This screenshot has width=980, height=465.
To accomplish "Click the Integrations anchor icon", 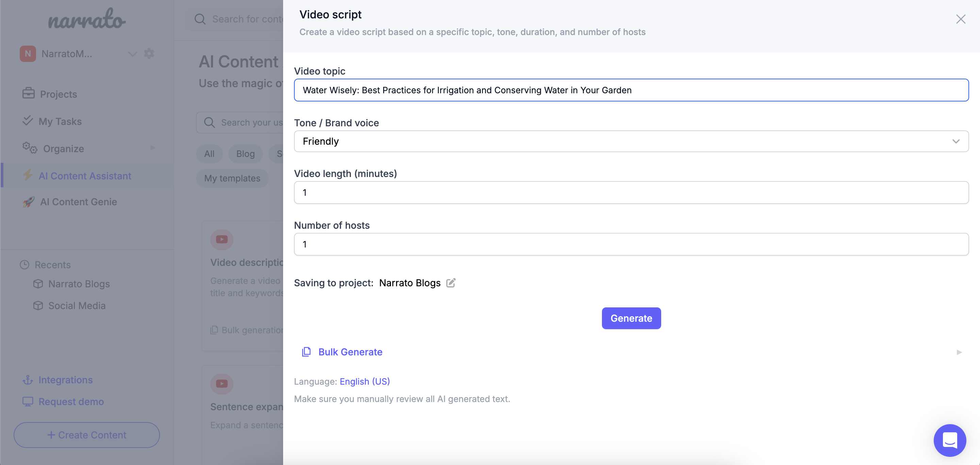I will pos(28,380).
